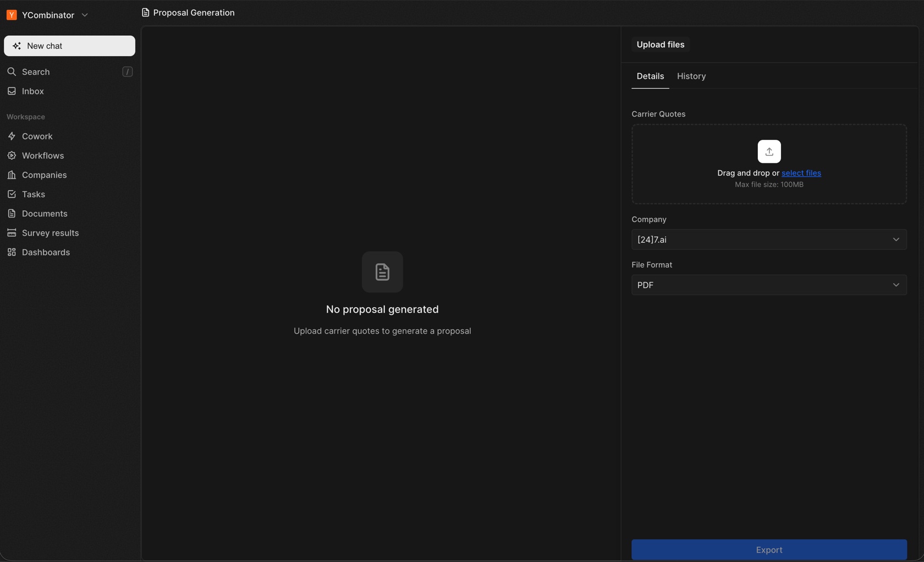Click the select files link
924x562 pixels.
[801, 173]
